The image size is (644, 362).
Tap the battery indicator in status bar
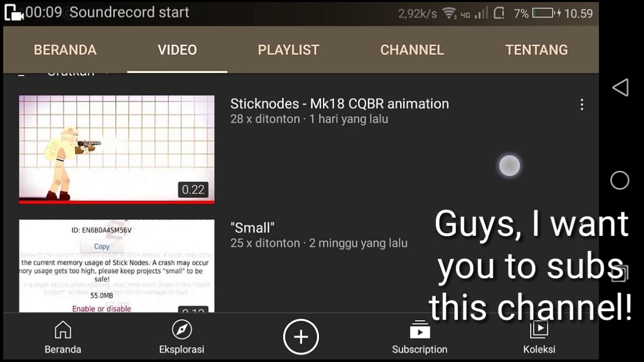[543, 14]
